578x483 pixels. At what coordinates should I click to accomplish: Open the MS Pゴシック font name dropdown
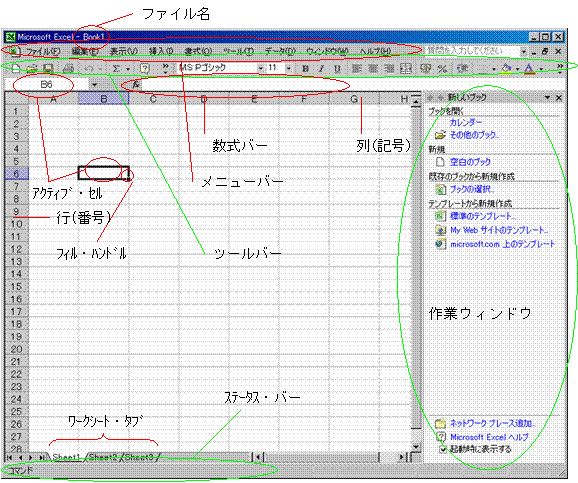pyautogui.click(x=260, y=68)
